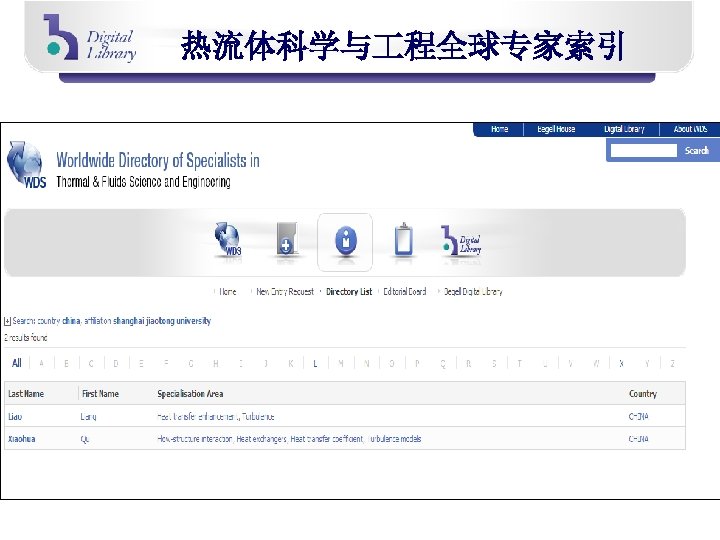The image size is (720, 540).
Task: Filter directory by letter T
Action: pyautogui.click(x=519, y=364)
